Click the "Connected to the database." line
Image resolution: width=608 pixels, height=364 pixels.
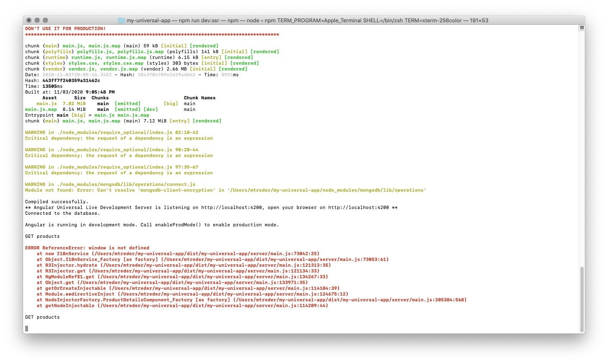62,213
